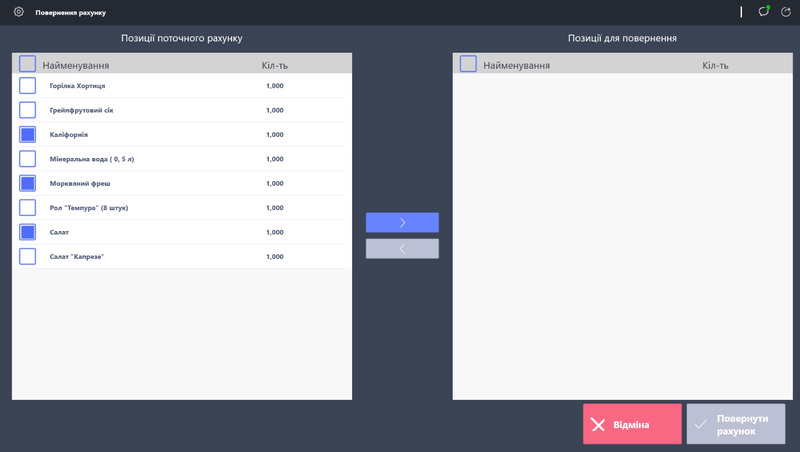Tick the checkbox for Горілка Хортиця
The height and width of the screenshot is (452, 800).
(x=28, y=86)
